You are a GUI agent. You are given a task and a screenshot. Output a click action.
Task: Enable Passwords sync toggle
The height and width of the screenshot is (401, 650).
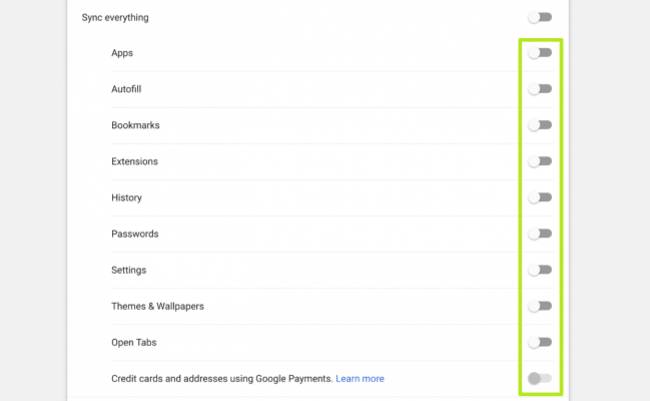coord(540,234)
